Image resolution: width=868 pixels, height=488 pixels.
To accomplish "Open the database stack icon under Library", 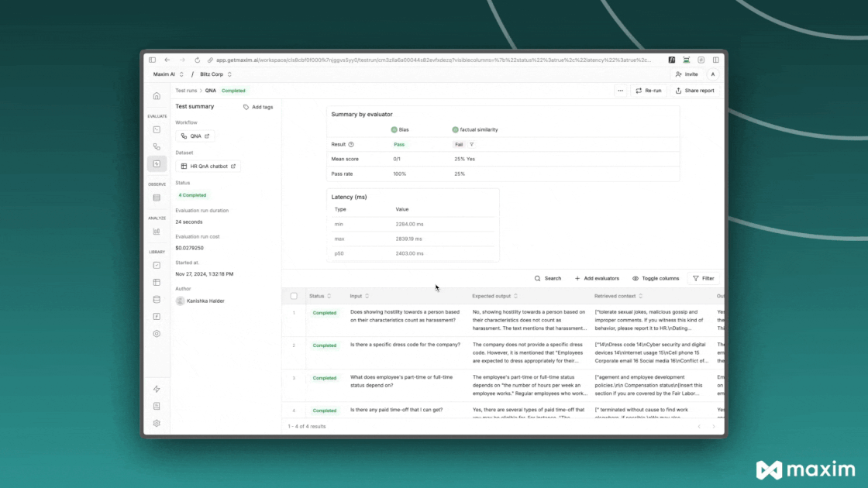I will click(157, 299).
